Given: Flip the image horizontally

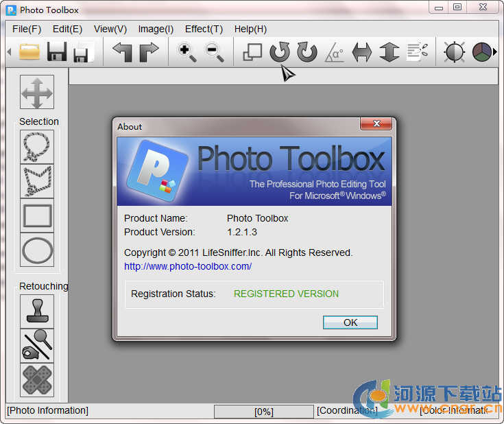Looking at the screenshot, I should click(362, 52).
